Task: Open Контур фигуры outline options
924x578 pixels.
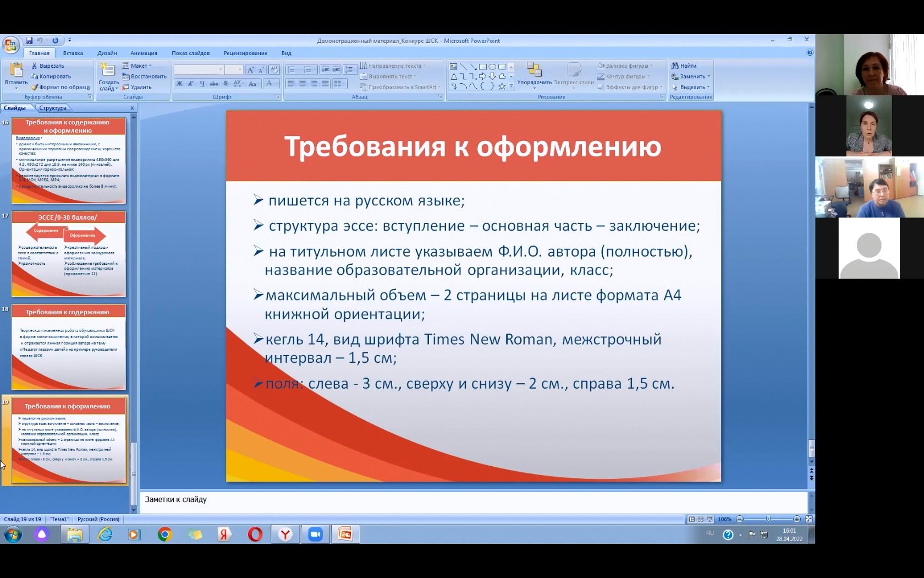Action: 624,77
